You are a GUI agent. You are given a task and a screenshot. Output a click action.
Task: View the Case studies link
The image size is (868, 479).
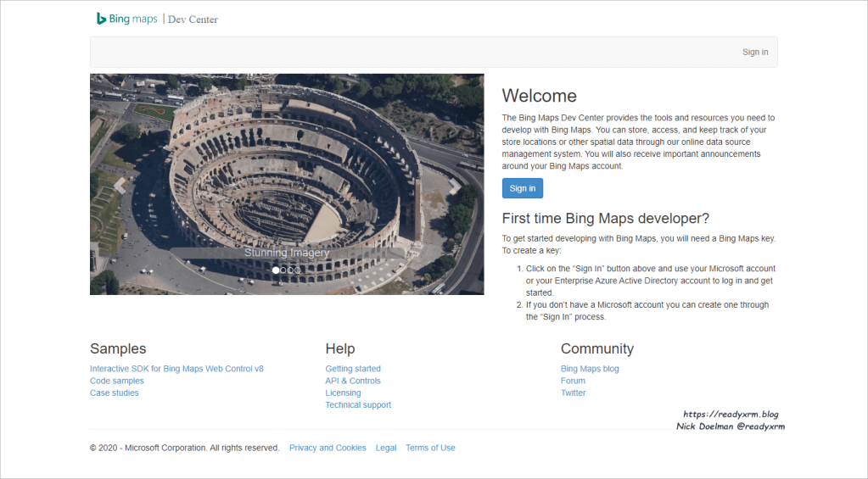pos(114,393)
